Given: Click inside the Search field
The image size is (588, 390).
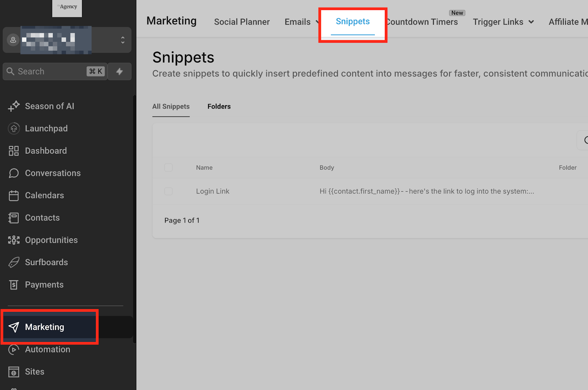Looking at the screenshot, I should click(x=44, y=71).
